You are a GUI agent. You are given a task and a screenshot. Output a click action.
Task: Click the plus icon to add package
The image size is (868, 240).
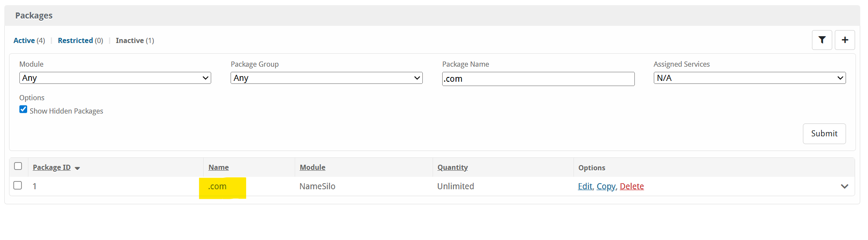[x=845, y=40]
